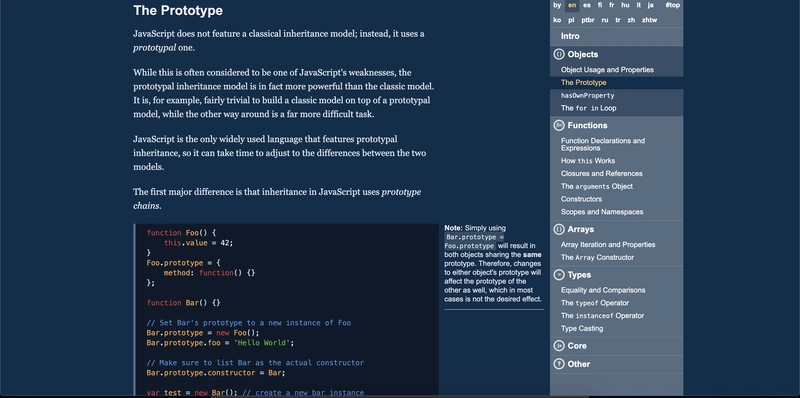Viewport: 800px width, 398px height.
Task: Select the ptbr language option
Action: 588,20
